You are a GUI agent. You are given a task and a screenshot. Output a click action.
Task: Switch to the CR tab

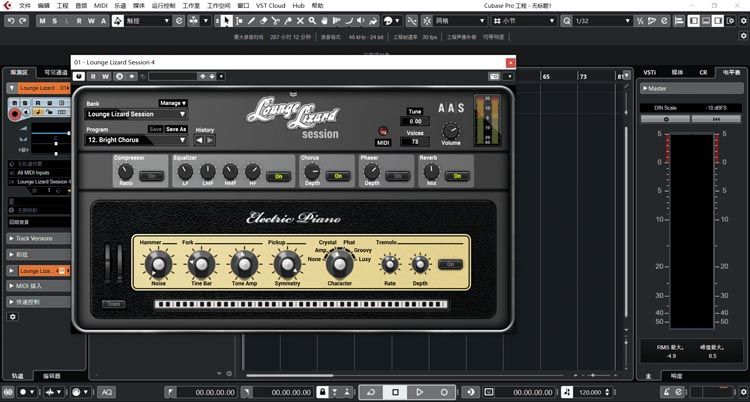pyautogui.click(x=703, y=72)
